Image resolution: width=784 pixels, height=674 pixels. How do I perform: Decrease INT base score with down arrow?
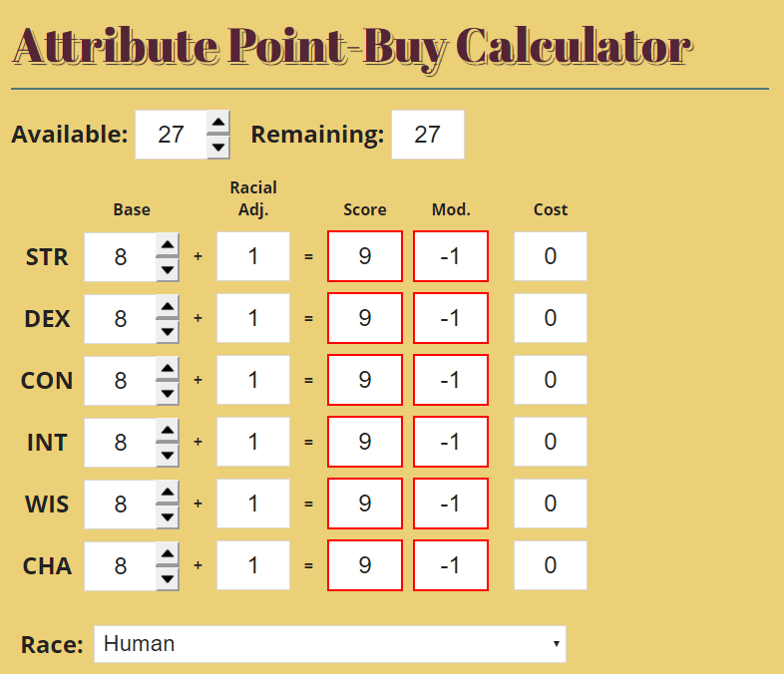167,455
